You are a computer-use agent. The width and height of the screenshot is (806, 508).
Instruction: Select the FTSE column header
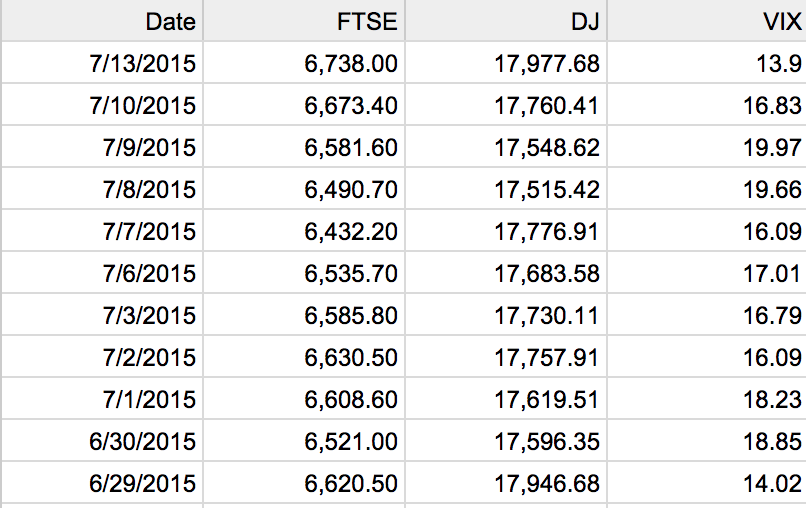tap(304, 21)
